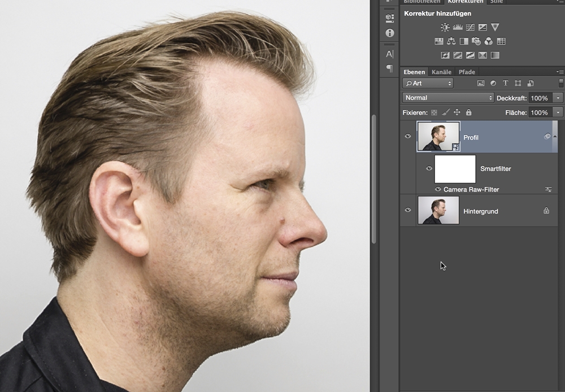Toggle position lock (move icon)

coord(457,112)
